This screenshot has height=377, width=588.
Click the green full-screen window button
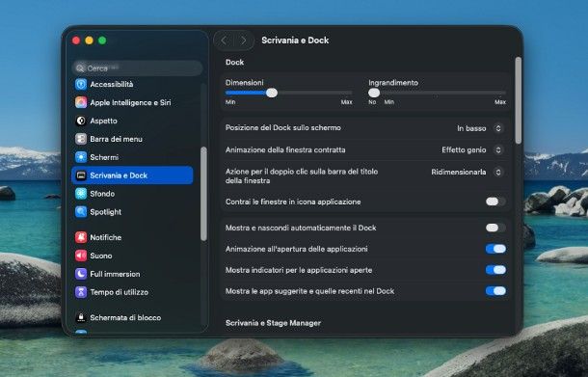pos(102,40)
